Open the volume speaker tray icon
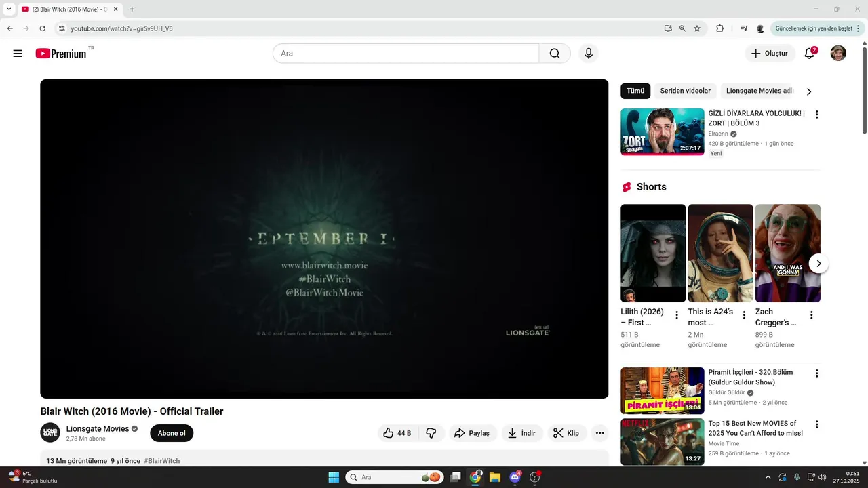The width and height of the screenshot is (868, 488). [823, 477]
